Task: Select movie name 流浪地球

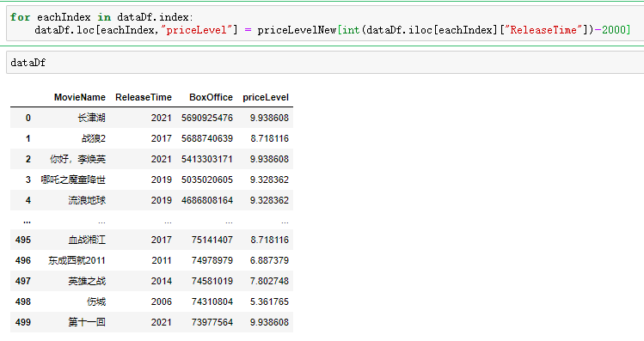Action: click(x=87, y=200)
